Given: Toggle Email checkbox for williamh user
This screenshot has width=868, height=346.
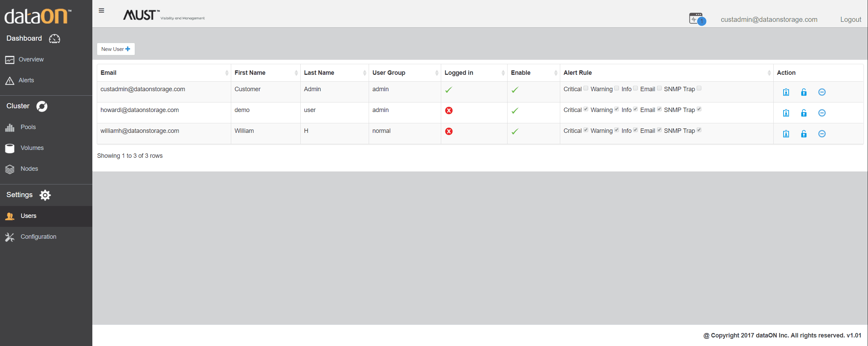Looking at the screenshot, I should [659, 130].
